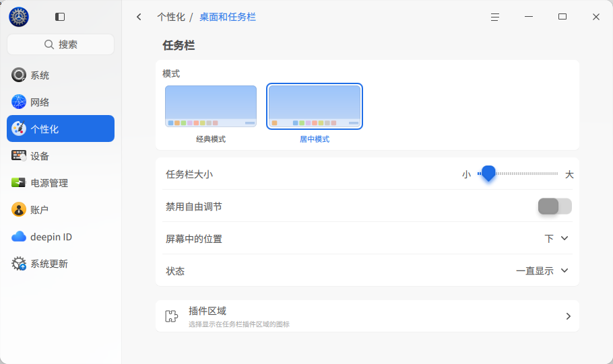Click the 任务栏大小 label
613x364 pixels.
coord(189,174)
